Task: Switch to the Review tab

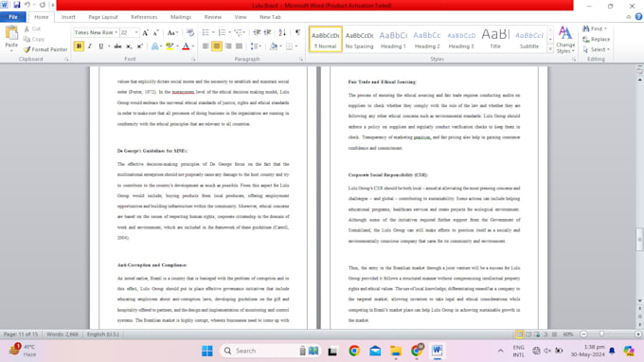Action: (x=213, y=17)
